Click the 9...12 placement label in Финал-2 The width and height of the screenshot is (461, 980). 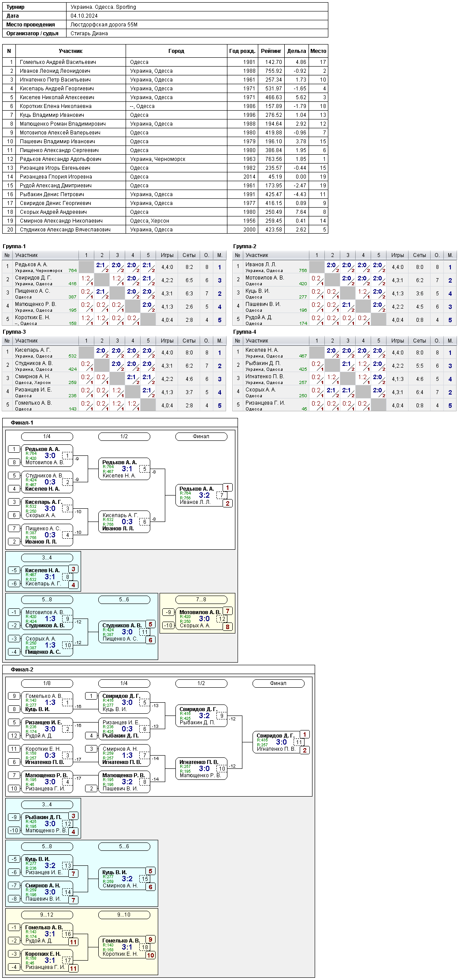point(47,915)
